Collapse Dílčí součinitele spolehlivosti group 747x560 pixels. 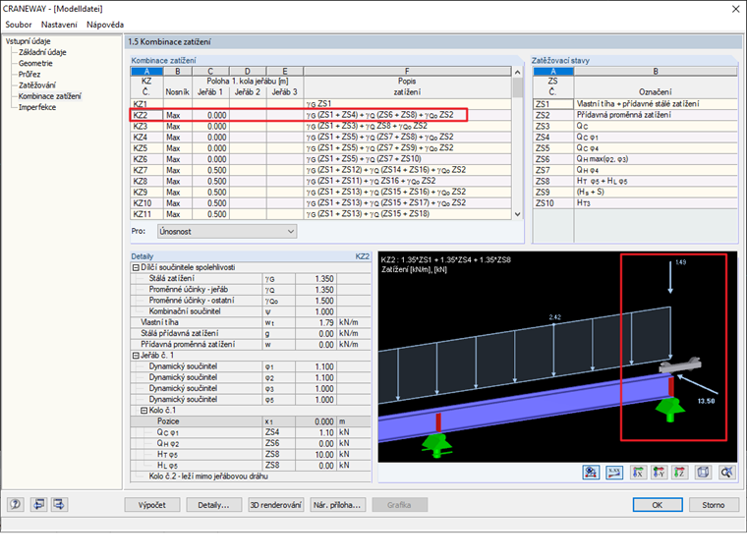tap(136, 267)
